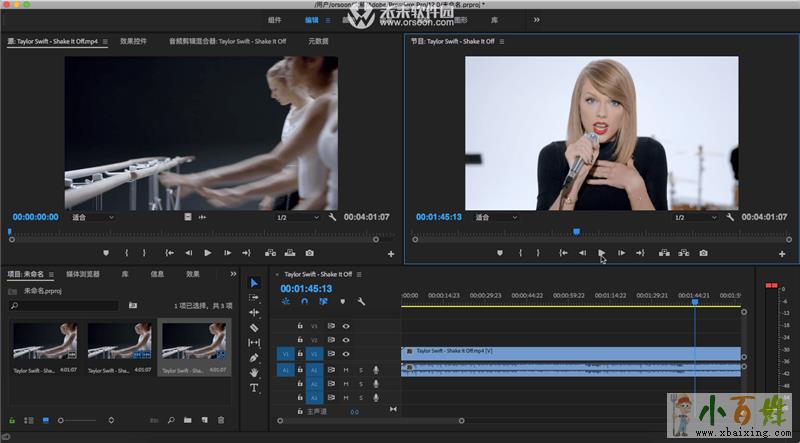This screenshot has width=800, height=443.
Task: Open timeline display settings wrench icon
Action: coord(361,301)
